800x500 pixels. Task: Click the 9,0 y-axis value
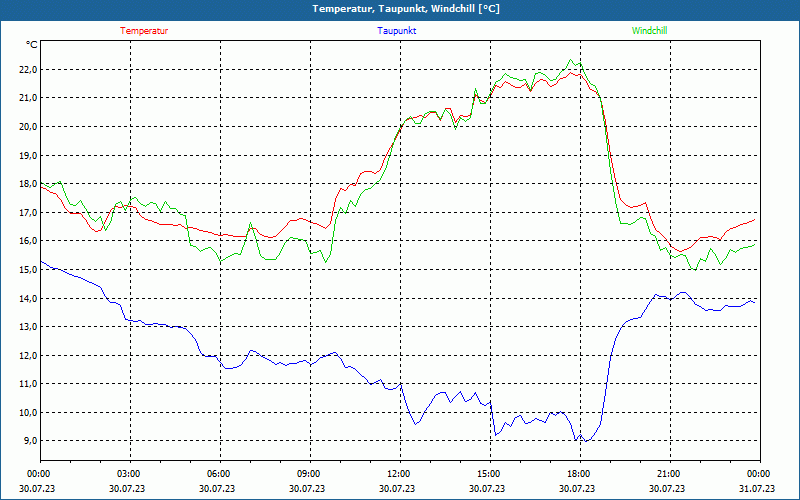(30, 441)
